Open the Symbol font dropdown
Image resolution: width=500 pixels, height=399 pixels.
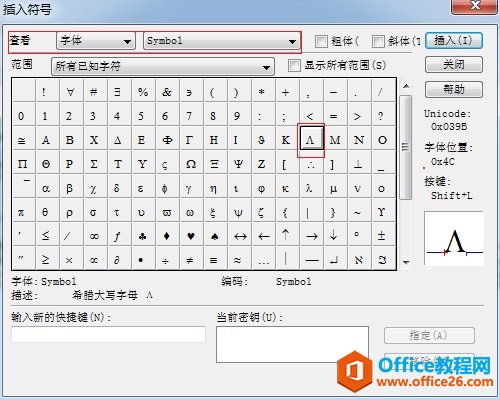click(222, 41)
